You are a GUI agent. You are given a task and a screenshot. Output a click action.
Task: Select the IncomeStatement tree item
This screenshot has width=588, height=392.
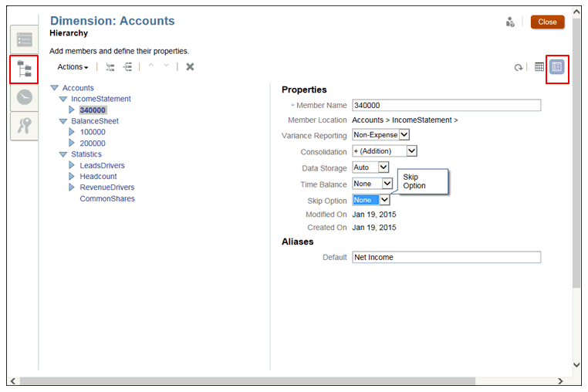(x=101, y=99)
